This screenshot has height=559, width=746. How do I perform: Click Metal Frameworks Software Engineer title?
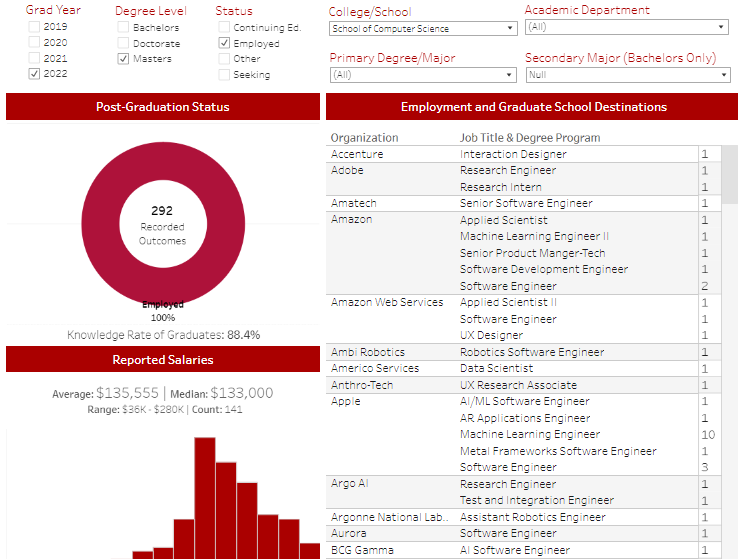pyautogui.click(x=558, y=451)
